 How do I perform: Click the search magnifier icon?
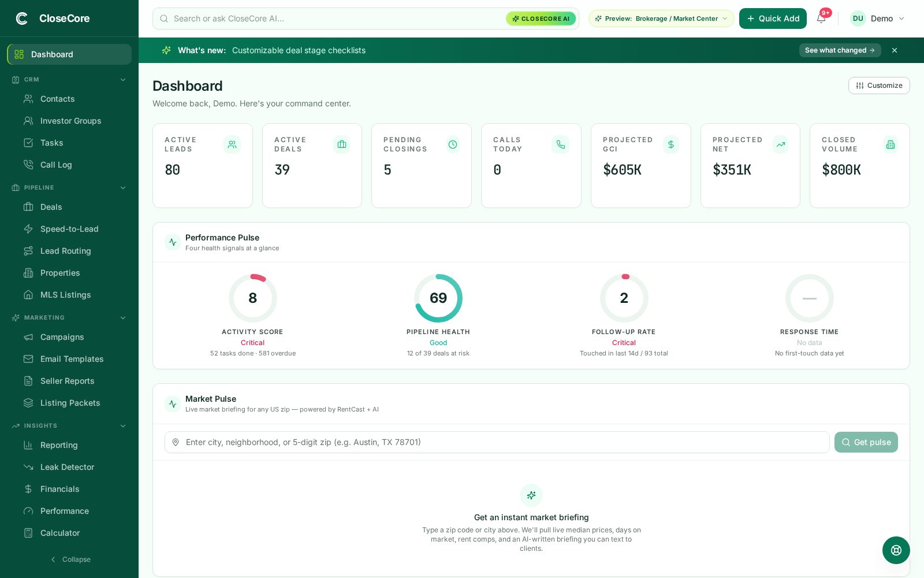[164, 18]
